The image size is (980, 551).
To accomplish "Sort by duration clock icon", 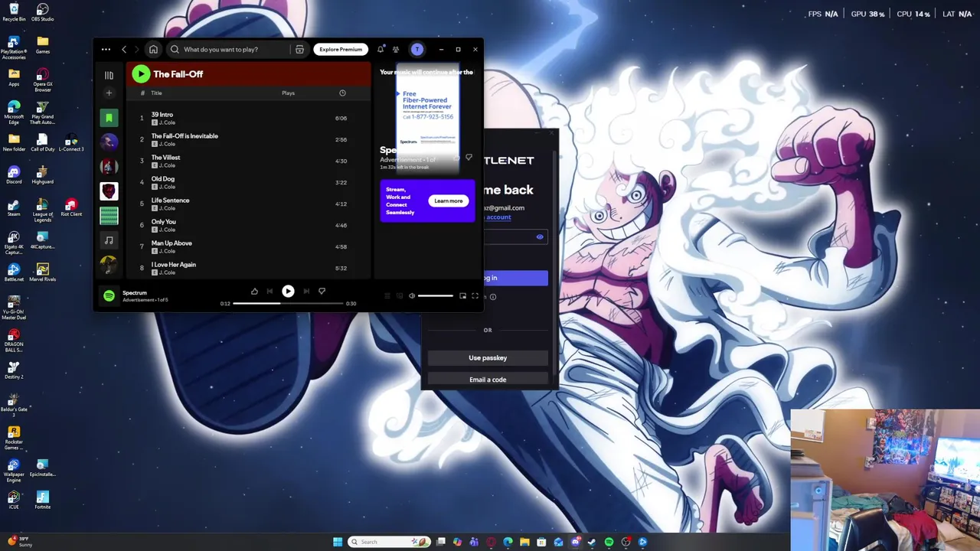I will pos(342,93).
